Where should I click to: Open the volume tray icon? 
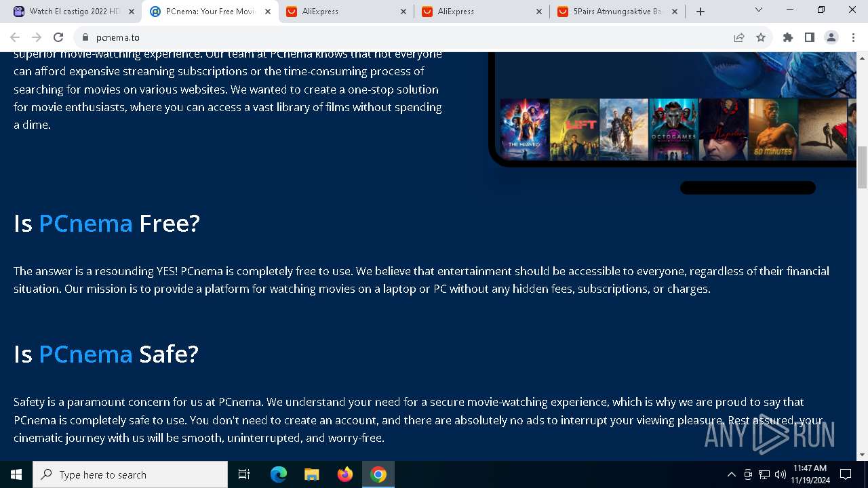click(x=780, y=474)
